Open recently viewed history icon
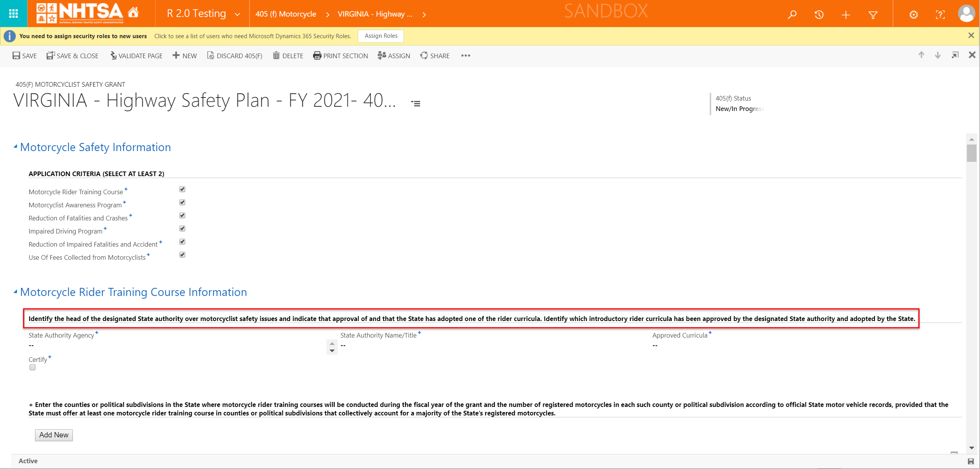Viewport: 980px width, 469px height. (819, 15)
